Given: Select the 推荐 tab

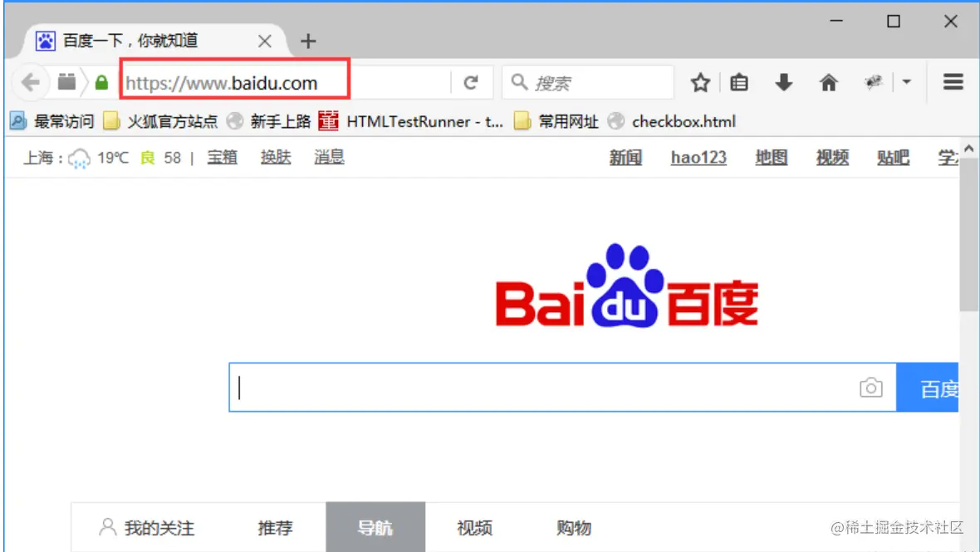Looking at the screenshot, I should click(276, 528).
